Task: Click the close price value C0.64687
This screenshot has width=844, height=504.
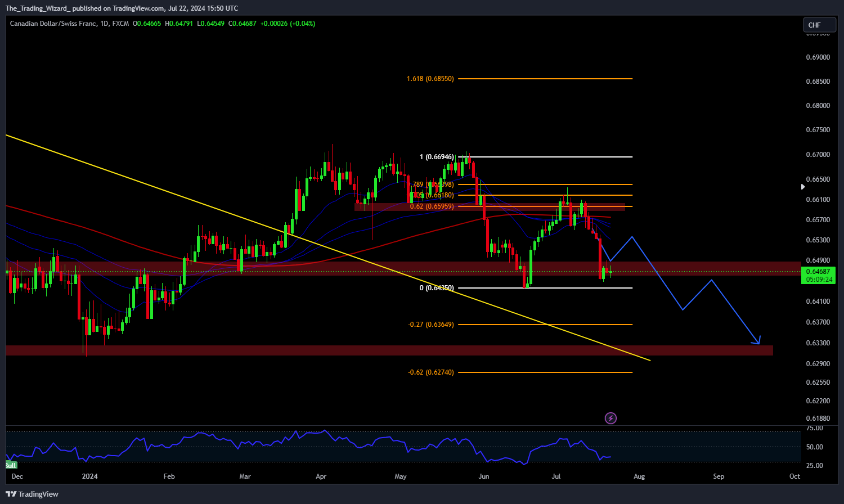Action: (x=242, y=24)
